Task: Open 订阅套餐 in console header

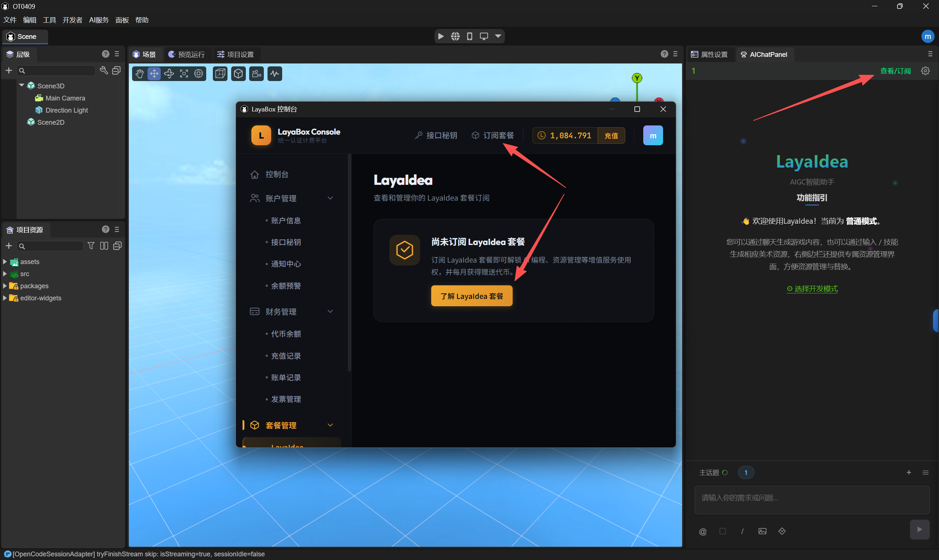Action: 493,135
